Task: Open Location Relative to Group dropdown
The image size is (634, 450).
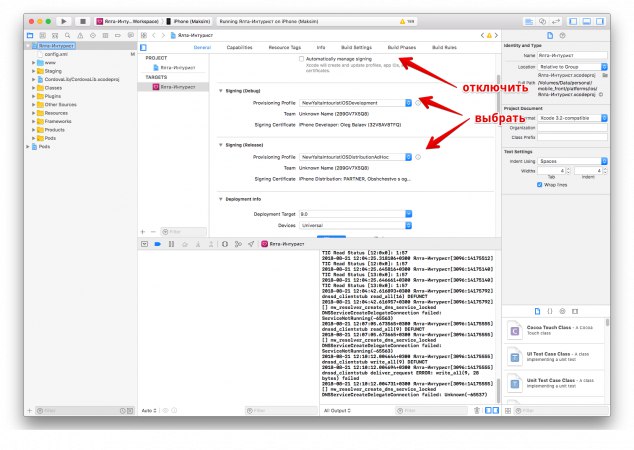Action: click(x=573, y=67)
